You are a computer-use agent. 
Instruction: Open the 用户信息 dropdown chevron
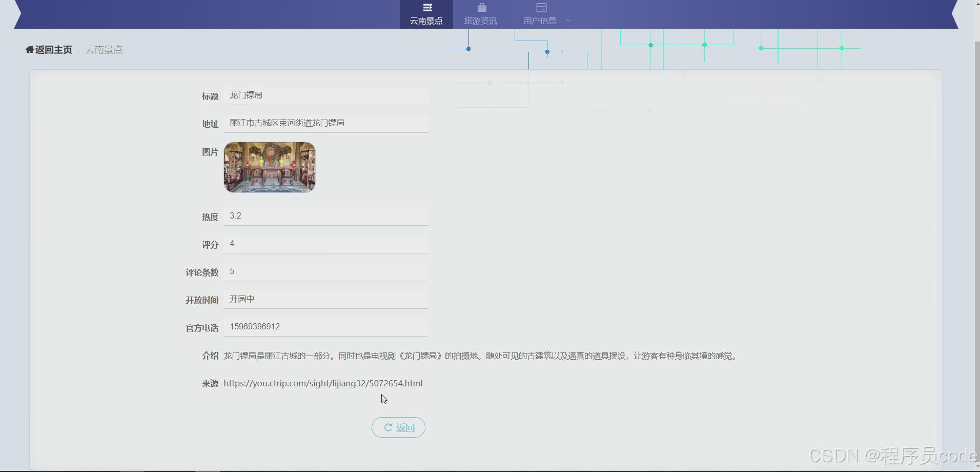(568, 21)
